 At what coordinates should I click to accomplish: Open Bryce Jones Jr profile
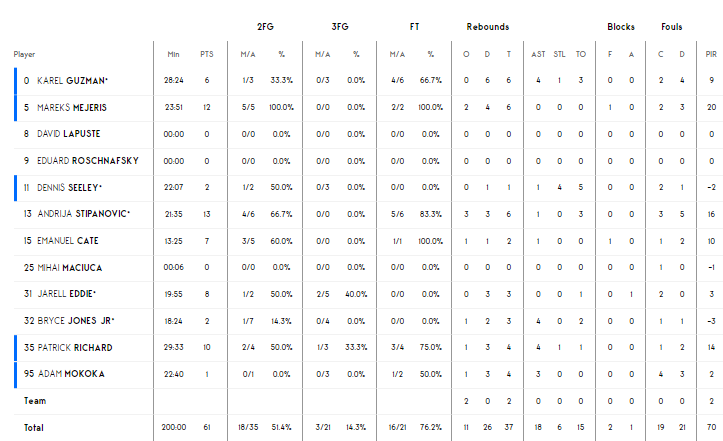pyautogui.click(x=75, y=321)
